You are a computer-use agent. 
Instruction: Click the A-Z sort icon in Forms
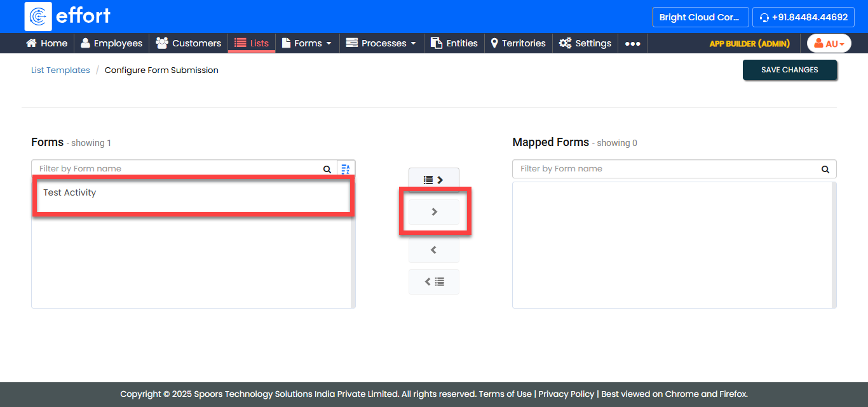pos(346,169)
